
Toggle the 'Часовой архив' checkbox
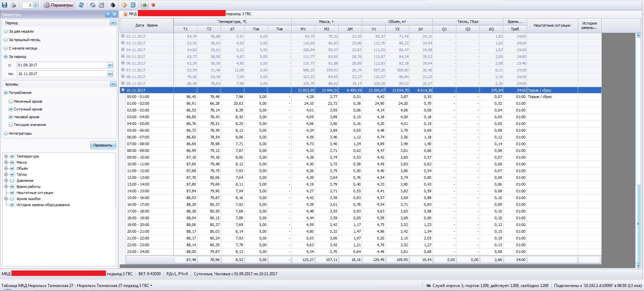coord(11,117)
